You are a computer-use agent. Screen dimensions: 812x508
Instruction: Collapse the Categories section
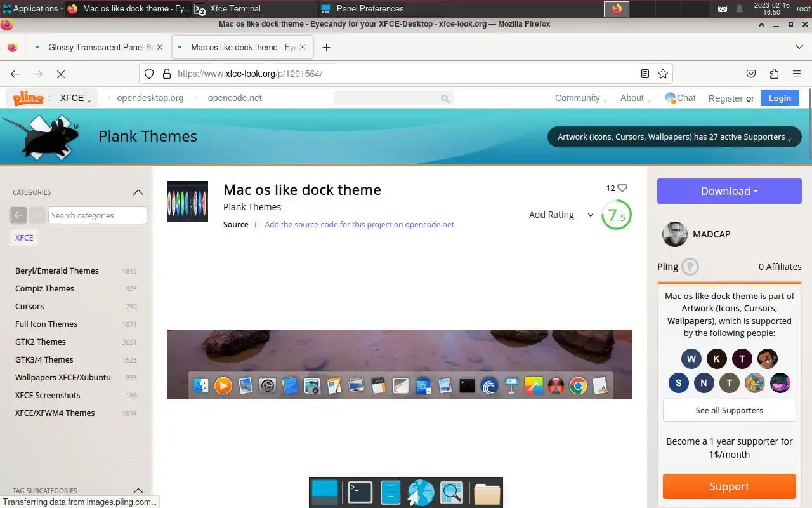pyautogui.click(x=138, y=192)
